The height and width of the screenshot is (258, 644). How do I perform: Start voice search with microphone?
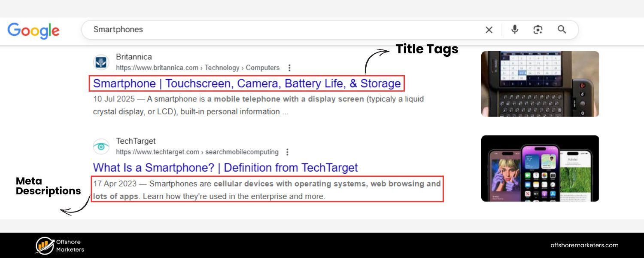(x=515, y=29)
